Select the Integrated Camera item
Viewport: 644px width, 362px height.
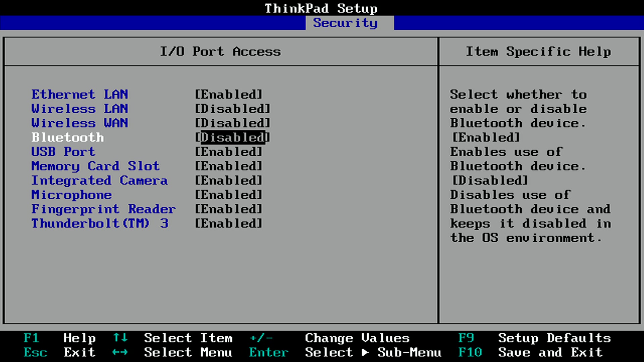100,181
